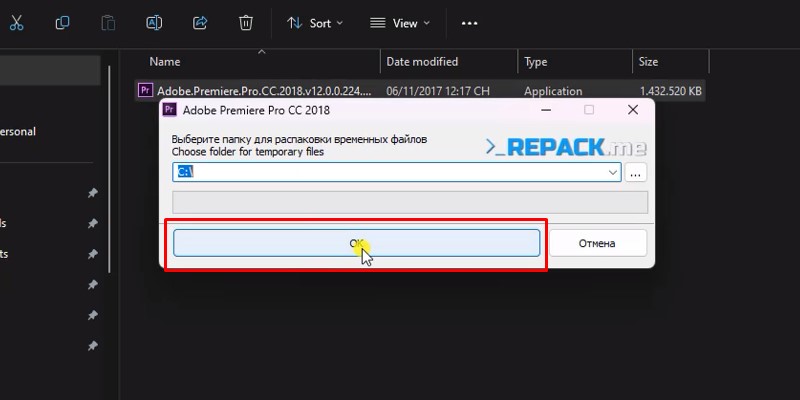The width and height of the screenshot is (800, 400).
Task: Click the Copy icon in Explorer toolbar
Action: tap(63, 22)
